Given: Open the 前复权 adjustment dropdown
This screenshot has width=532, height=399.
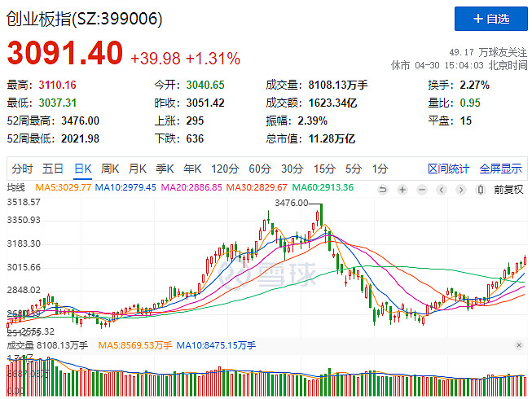Looking at the screenshot, I should (x=508, y=190).
